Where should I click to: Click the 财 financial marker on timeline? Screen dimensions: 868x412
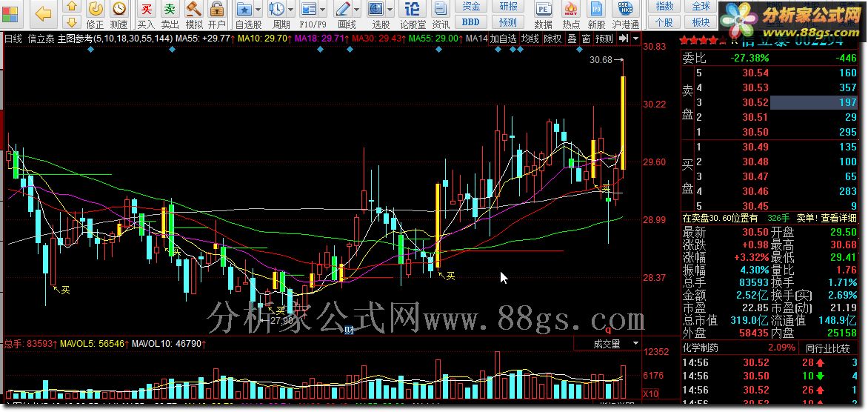coord(350,330)
